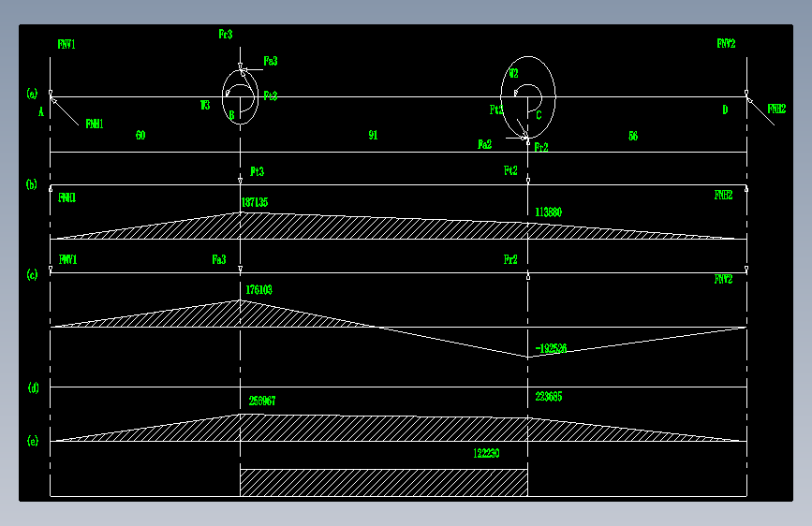The height and width of the screenshot is (526, 812).
Task: Select support label D
Action: point(725,110)
